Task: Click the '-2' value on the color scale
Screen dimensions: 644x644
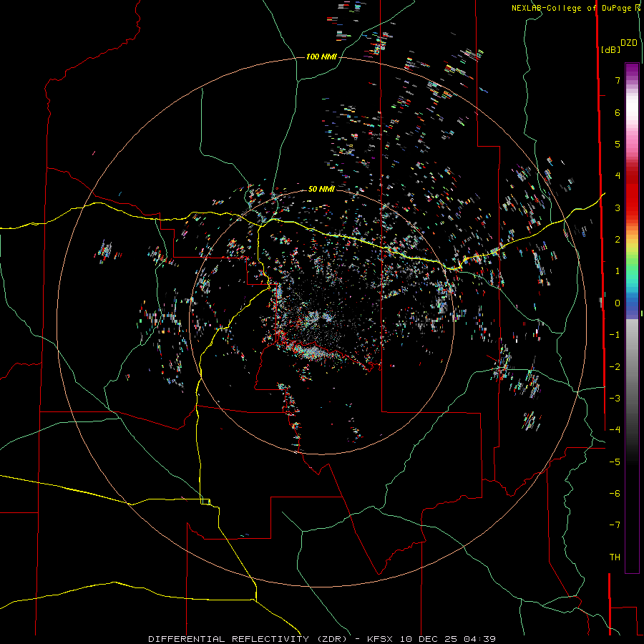Action: click(615, 367)
